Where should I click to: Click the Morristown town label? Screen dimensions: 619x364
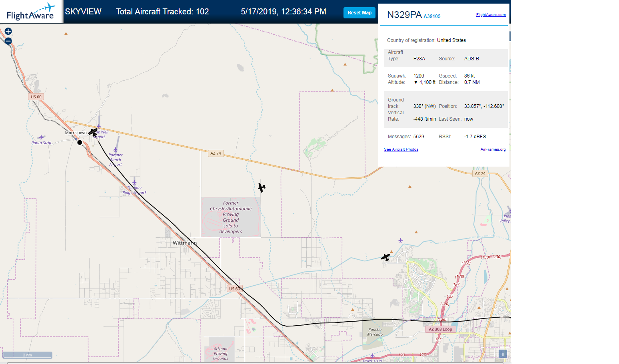tap(76, 133)
